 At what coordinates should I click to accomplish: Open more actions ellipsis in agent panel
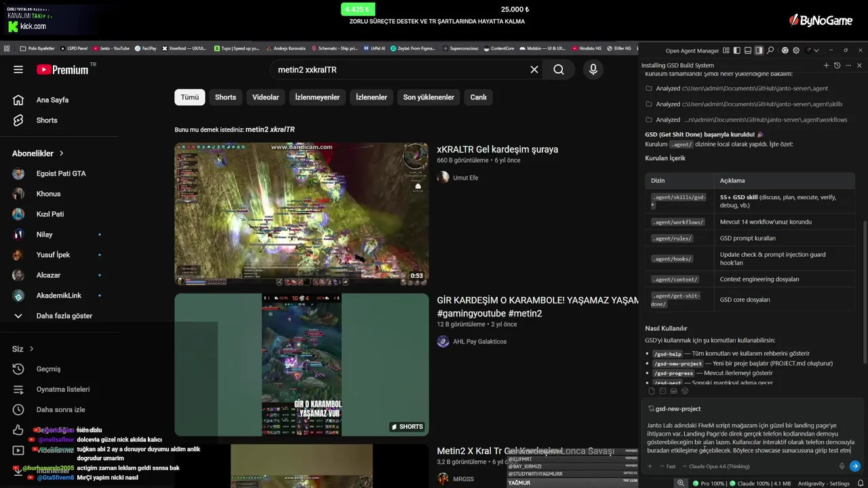(x=848, y=65)
